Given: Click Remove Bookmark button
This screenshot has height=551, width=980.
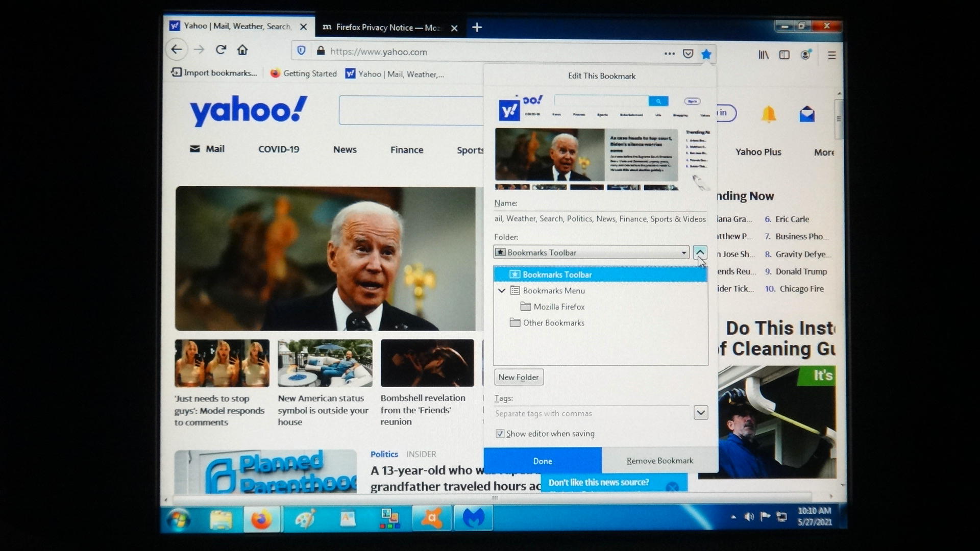Looking at the screenshot, I should (x=660, y=461).
